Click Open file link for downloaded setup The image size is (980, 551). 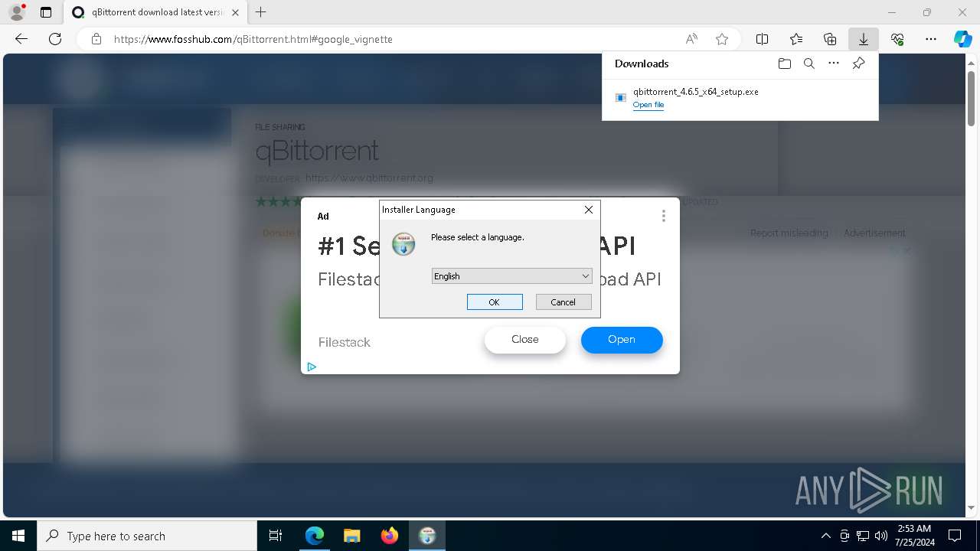648,105
